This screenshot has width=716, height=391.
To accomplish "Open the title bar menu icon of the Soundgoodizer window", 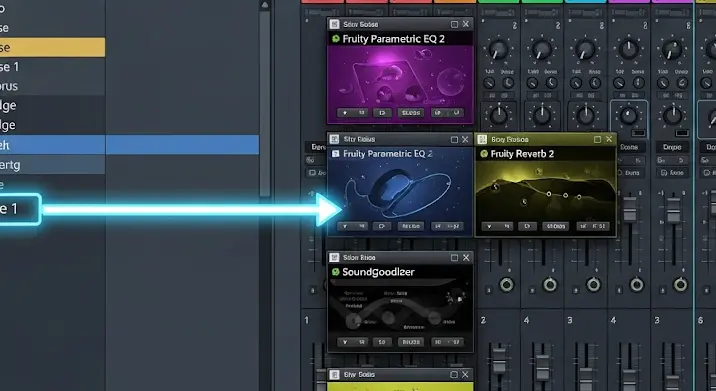I will tap(334, 258).
